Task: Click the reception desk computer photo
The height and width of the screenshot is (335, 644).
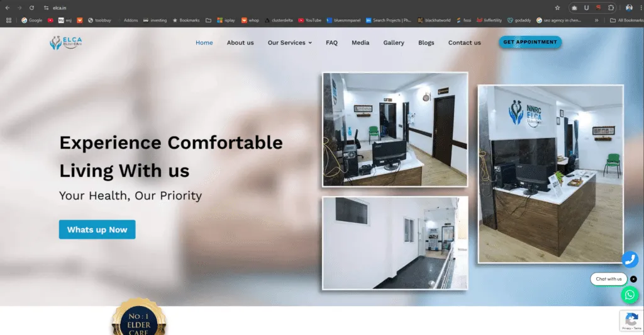Action: [395, 130]
